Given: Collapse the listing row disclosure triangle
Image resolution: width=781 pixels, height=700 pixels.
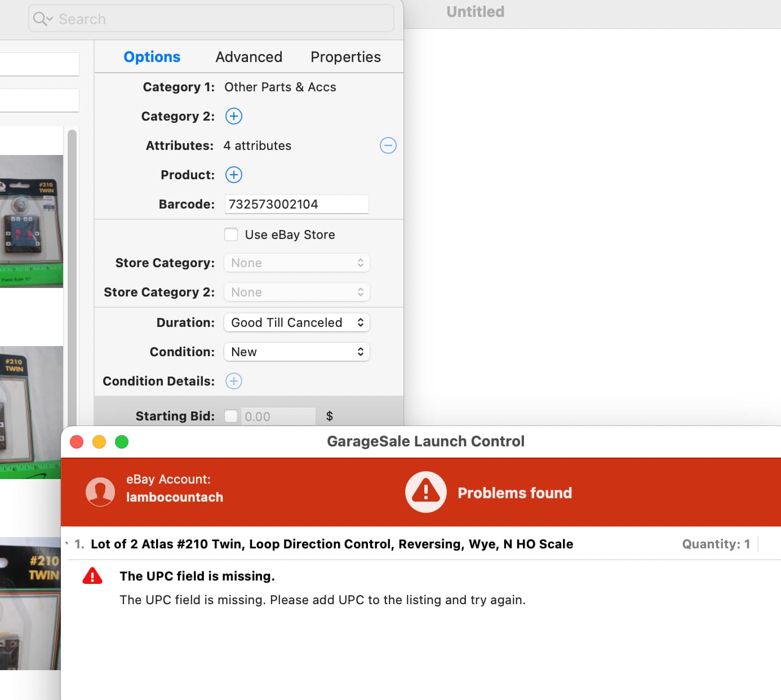Looking at the screenshot, I should [66, 544].
